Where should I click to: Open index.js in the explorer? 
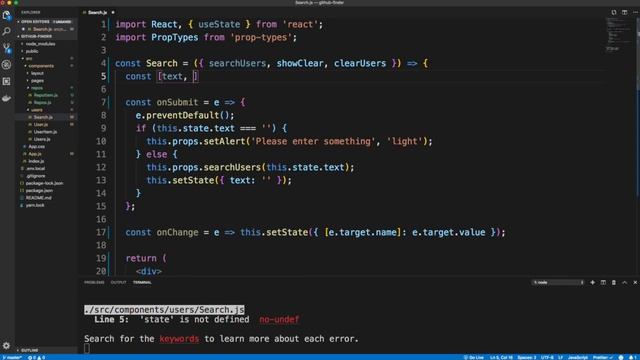[36, 161]
